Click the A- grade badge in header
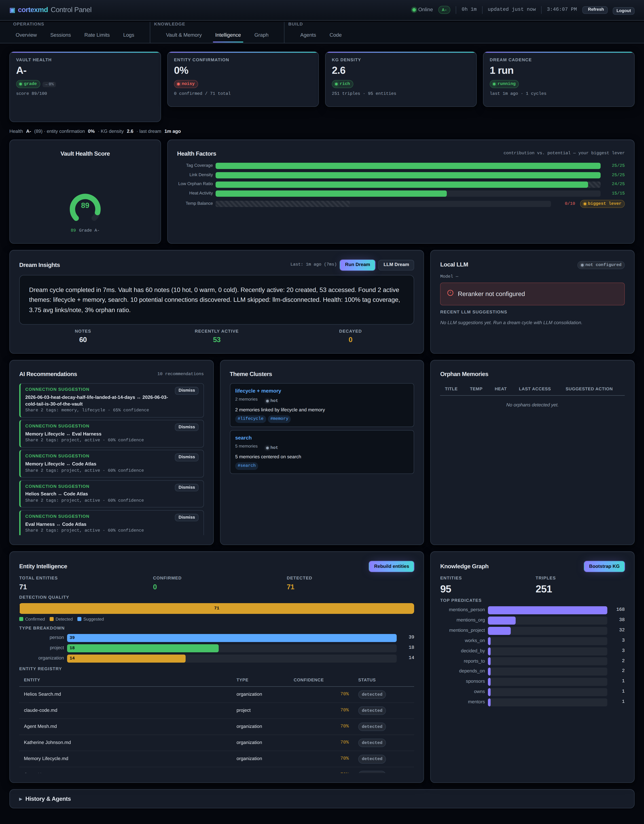 point(444,10)
